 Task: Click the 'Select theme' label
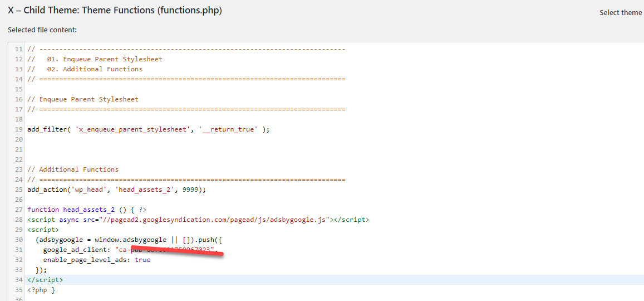point(620,12)
